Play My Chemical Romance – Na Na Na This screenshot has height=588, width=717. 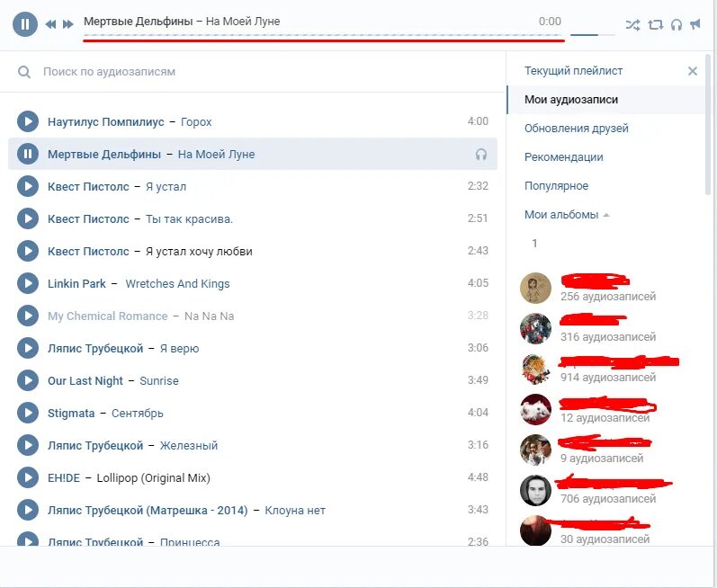(28, 316)
